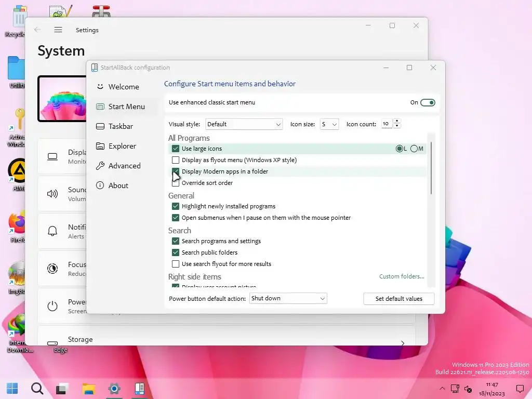Screen dimensions: 532x399
Task: Open File Explorer from the taskbar
Action: (88, 389)
